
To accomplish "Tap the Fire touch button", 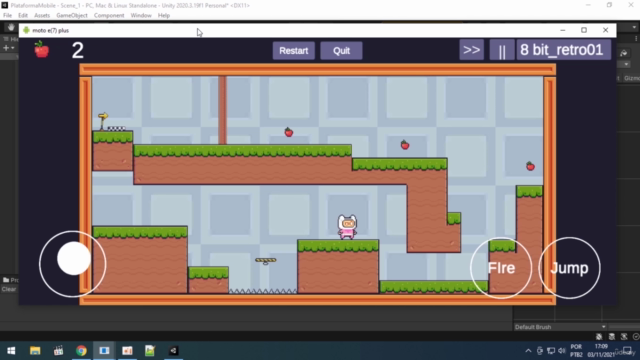I will pos(501,268).
